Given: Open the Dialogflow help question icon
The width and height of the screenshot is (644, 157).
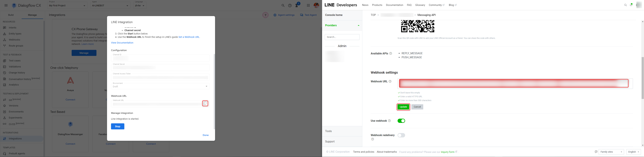Looking at the screenshot, I should (x=290, y=6).
